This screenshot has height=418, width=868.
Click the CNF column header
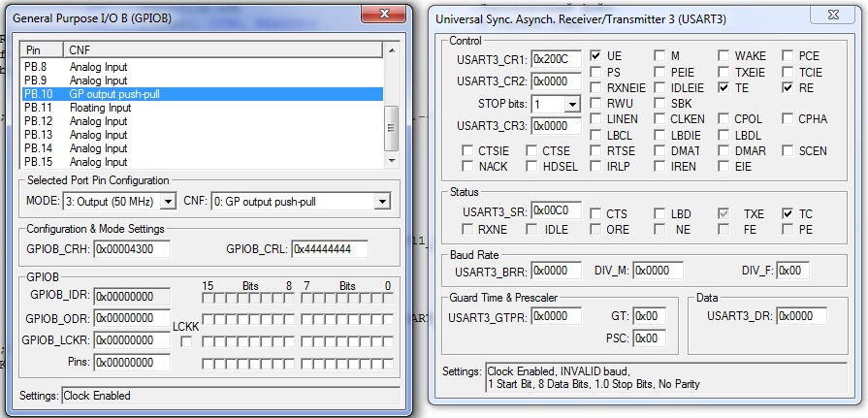click(x=223, y=49)
